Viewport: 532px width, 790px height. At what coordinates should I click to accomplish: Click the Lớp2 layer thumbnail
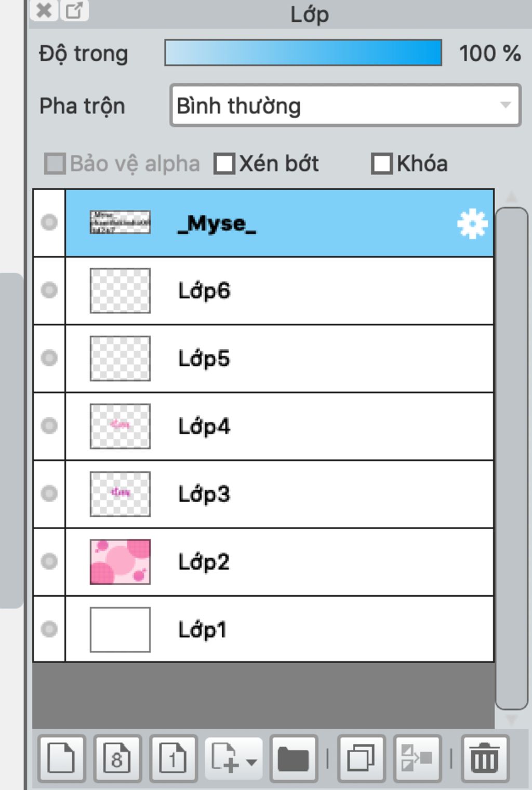pos(120,562)
